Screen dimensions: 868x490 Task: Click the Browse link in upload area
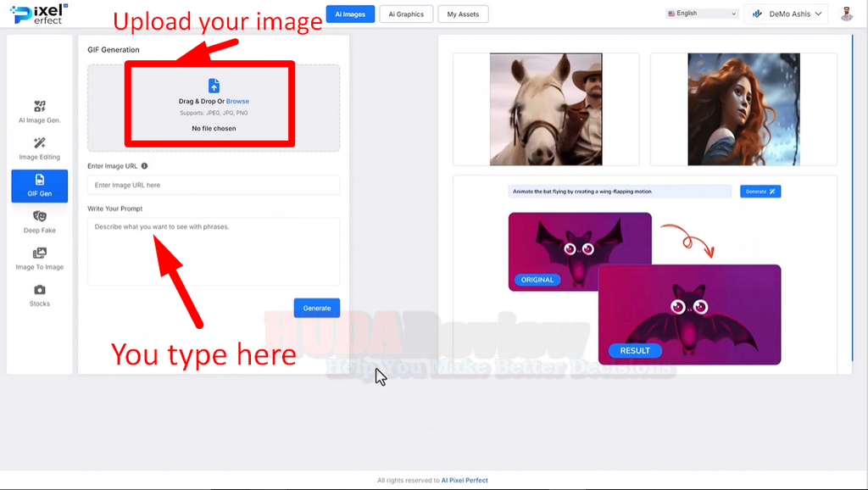point(237,102)
